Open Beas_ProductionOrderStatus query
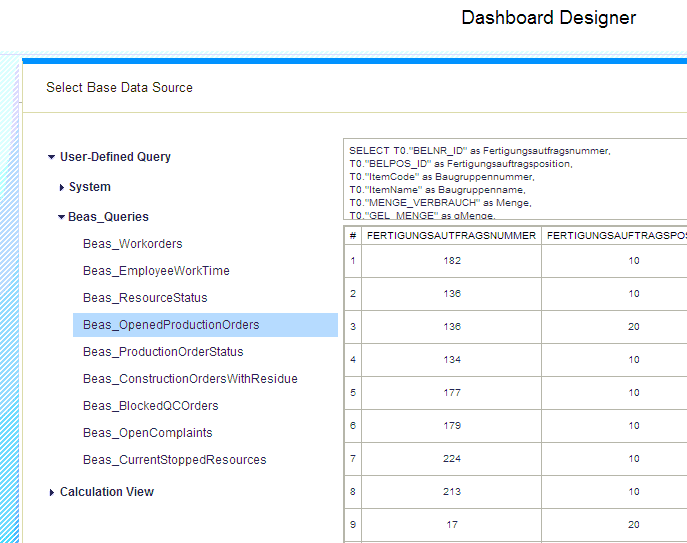Screen dimensions: 687x543 [163, 352]
